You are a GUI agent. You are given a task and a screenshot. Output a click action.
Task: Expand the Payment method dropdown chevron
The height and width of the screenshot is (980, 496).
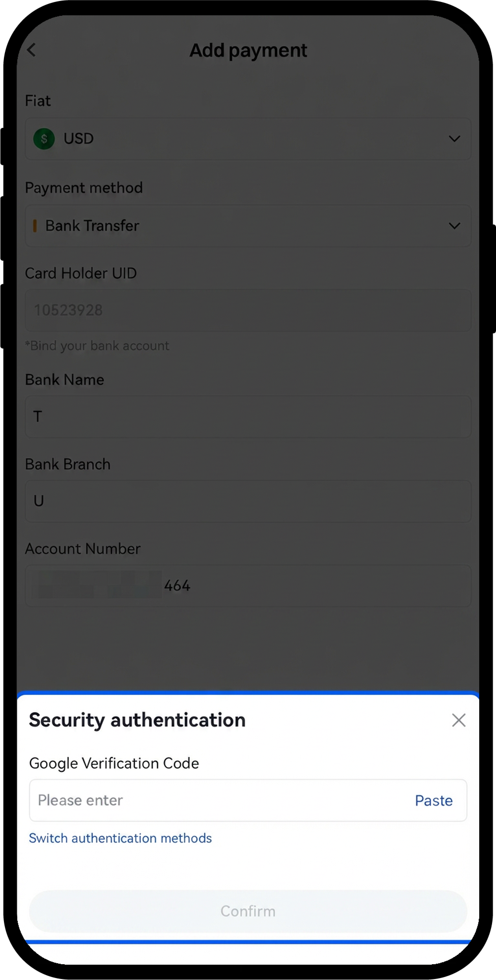tap(454, 226)
